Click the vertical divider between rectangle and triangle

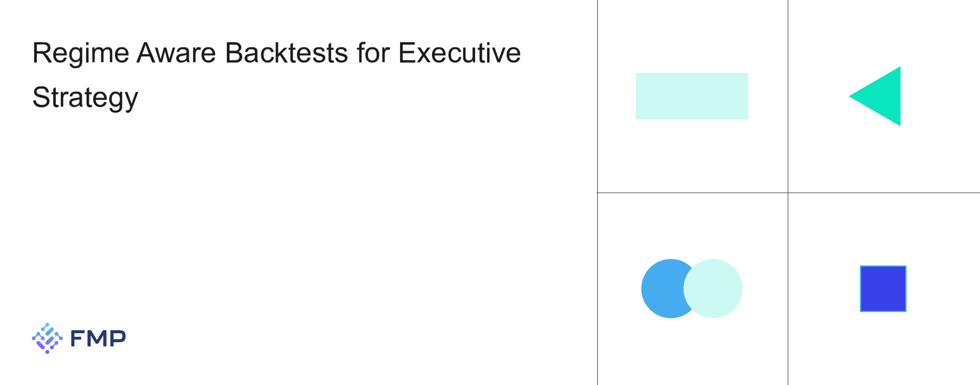click(788, 96)
